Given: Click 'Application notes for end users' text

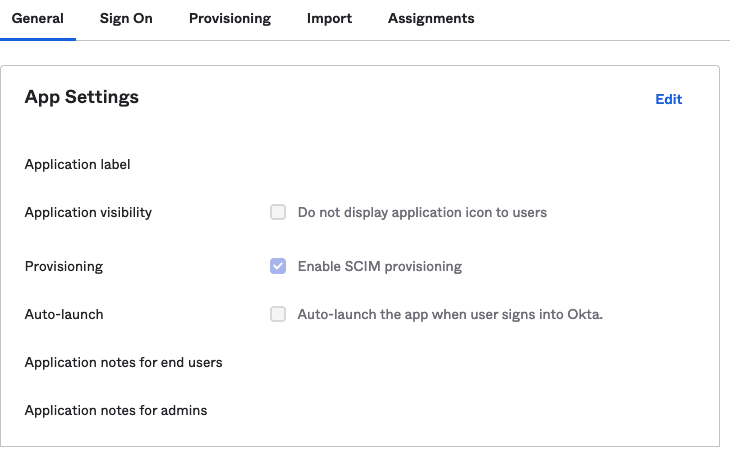Looking at the screenshot, I should (123, 362).
